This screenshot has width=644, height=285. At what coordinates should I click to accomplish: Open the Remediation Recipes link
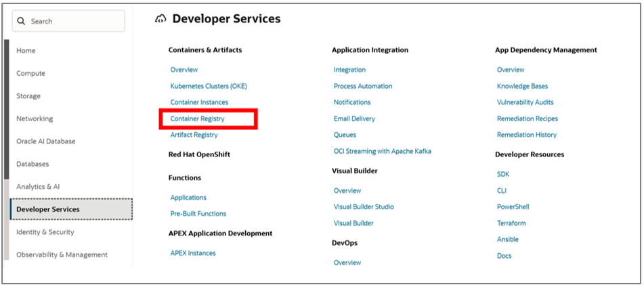[x=528, y=118]
